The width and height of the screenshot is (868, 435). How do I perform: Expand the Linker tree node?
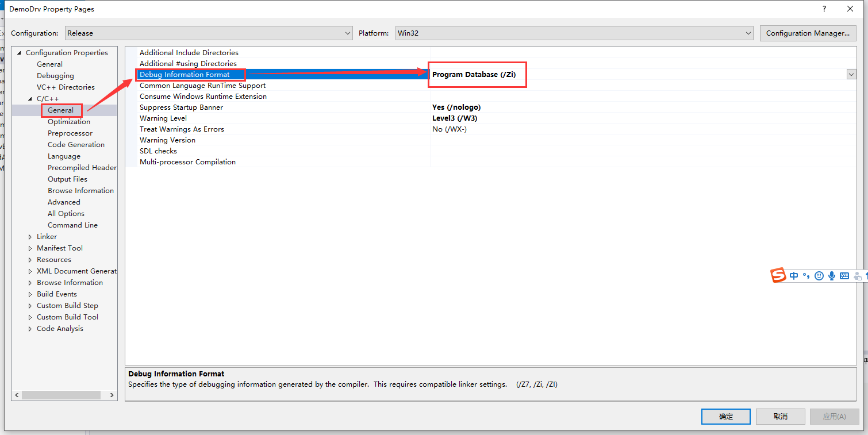click(x=31, y=236)
